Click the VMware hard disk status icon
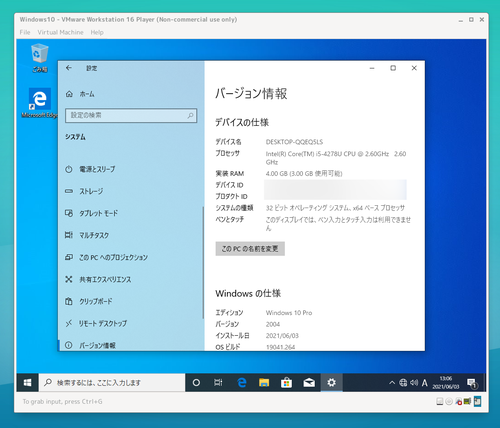 [440, 402]
